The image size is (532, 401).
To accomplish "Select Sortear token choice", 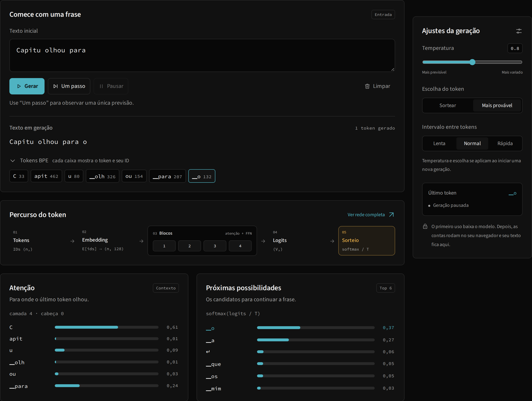I will pyautogui.click(x=447, y=105).
